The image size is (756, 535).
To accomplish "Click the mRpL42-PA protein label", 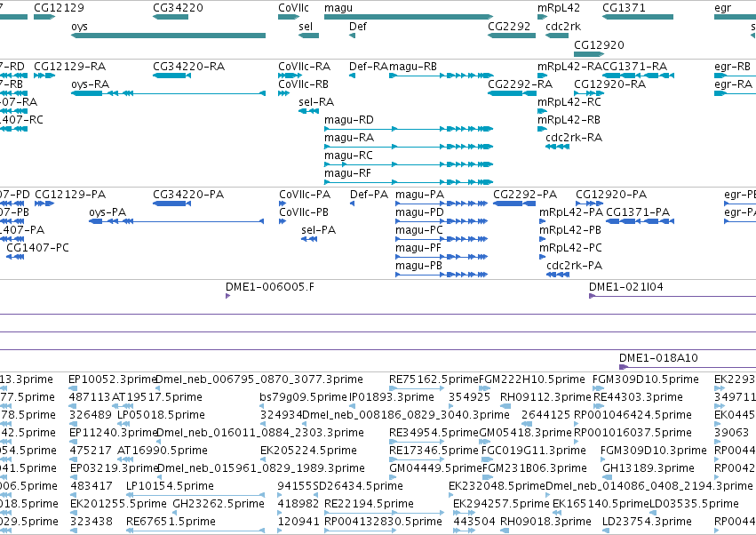I will point(571,212).
